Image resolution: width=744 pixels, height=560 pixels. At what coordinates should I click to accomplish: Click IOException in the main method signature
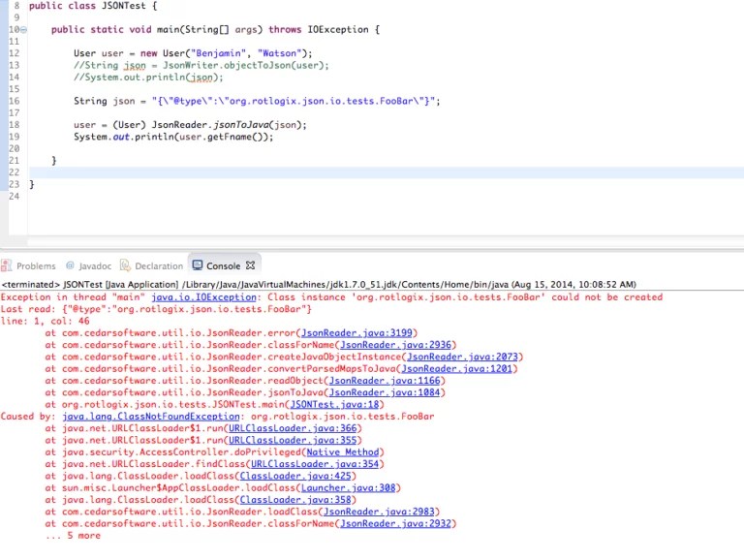coord(338,29)
